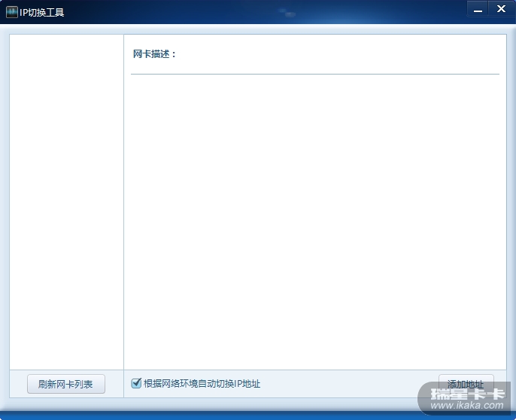Close the IP切换工具 window

(x=502, y=9)
